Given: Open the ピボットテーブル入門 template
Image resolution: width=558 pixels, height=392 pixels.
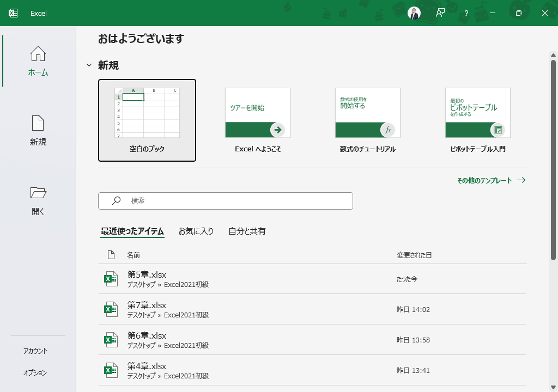Looking at the screenshot, I should point(478,120).
